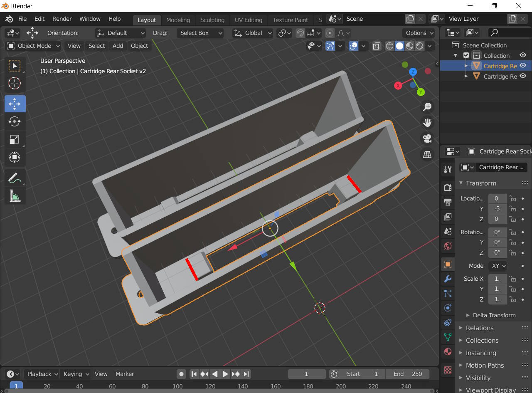The image size is (532, 393).
Task: Click the Location Y value field
Action: pyautogui.click(x=497, y=209)
